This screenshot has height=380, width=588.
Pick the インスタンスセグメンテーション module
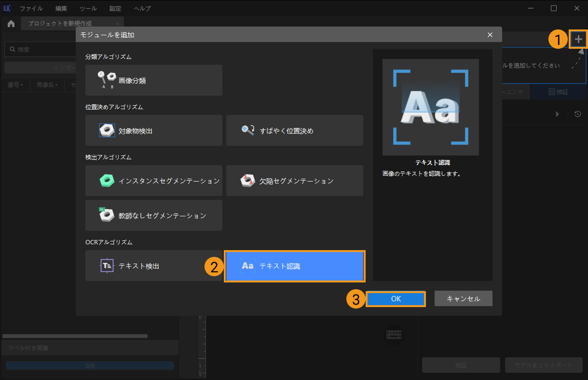click(x=153, y=181)
